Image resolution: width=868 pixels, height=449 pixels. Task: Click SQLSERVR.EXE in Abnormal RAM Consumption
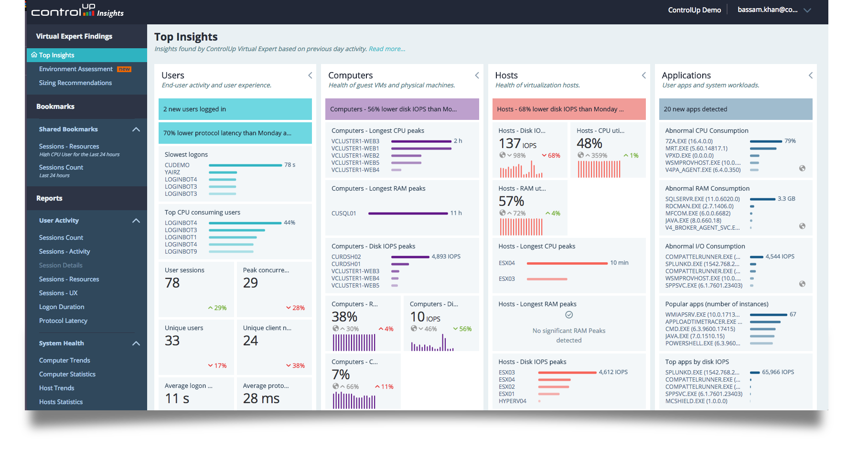coord(703,199)
